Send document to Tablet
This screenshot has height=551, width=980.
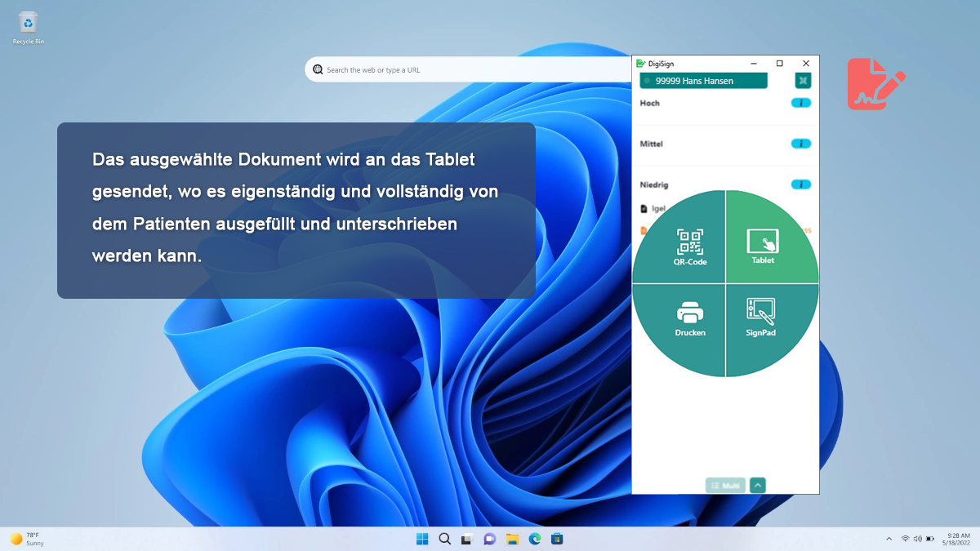(763, 247)
